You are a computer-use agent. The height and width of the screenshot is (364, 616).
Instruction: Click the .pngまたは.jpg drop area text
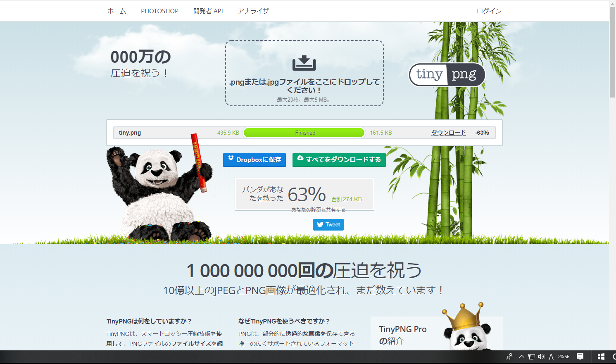pos(304,86)
